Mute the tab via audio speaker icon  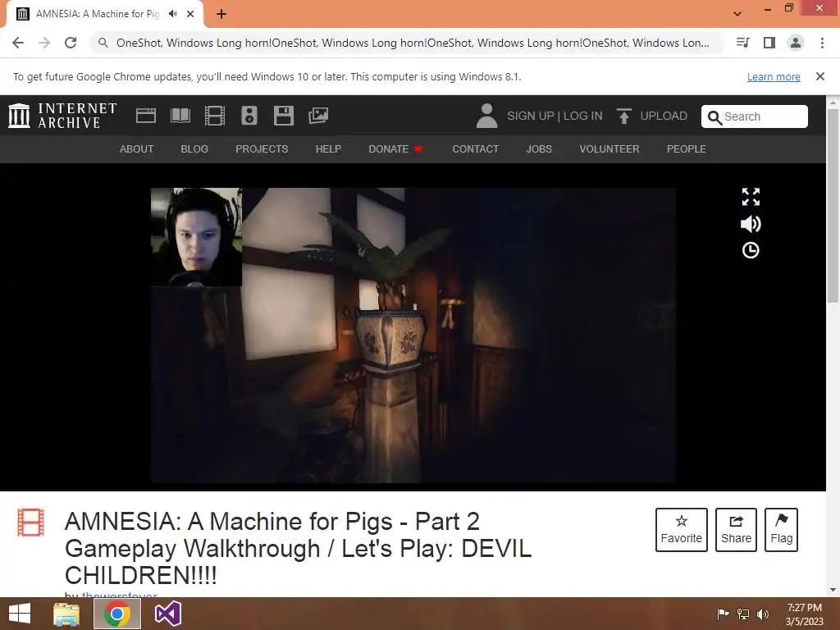[172, 14]
